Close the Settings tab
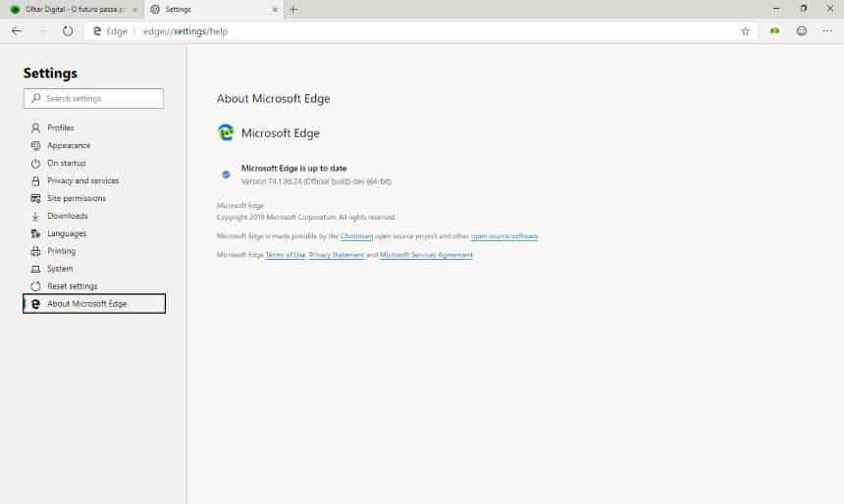This screenshot has height=504, width=844. (x=275, y=10)
